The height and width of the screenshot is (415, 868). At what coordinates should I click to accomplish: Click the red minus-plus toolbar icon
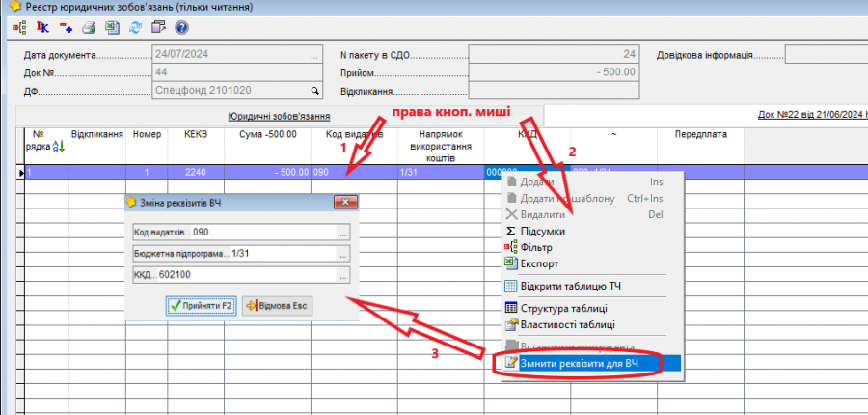click(65, 28)
